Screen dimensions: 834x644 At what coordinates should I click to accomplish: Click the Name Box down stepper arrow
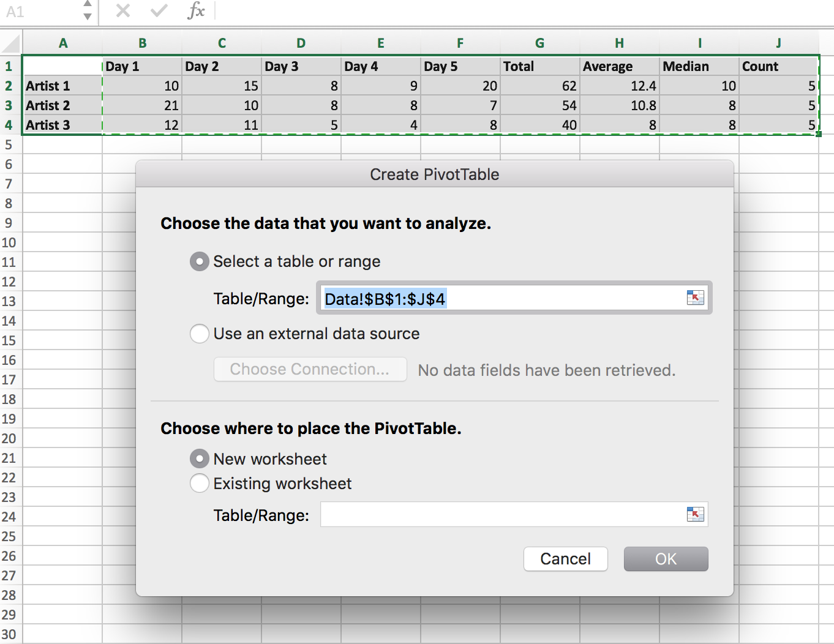87,16
